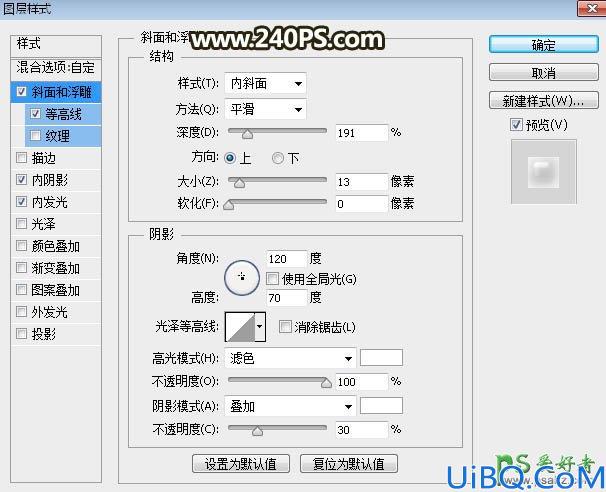Click the 角度 field showing 120

coord(286,259)
